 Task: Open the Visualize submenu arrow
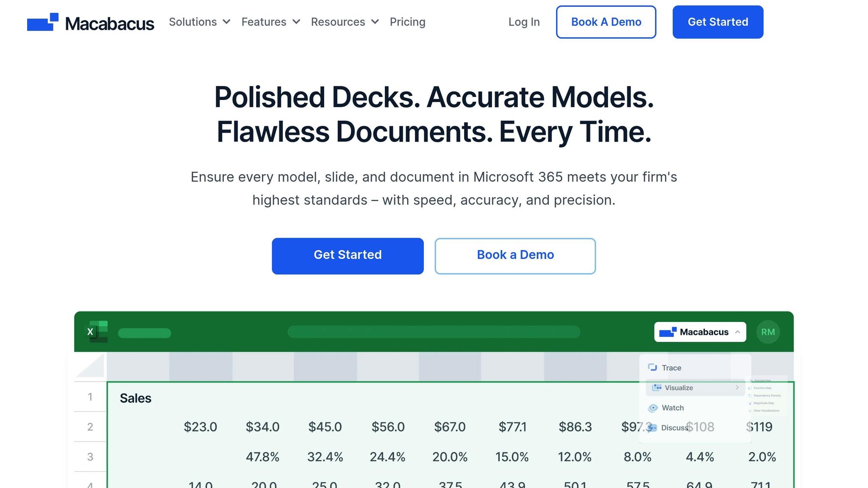point(737,388)
